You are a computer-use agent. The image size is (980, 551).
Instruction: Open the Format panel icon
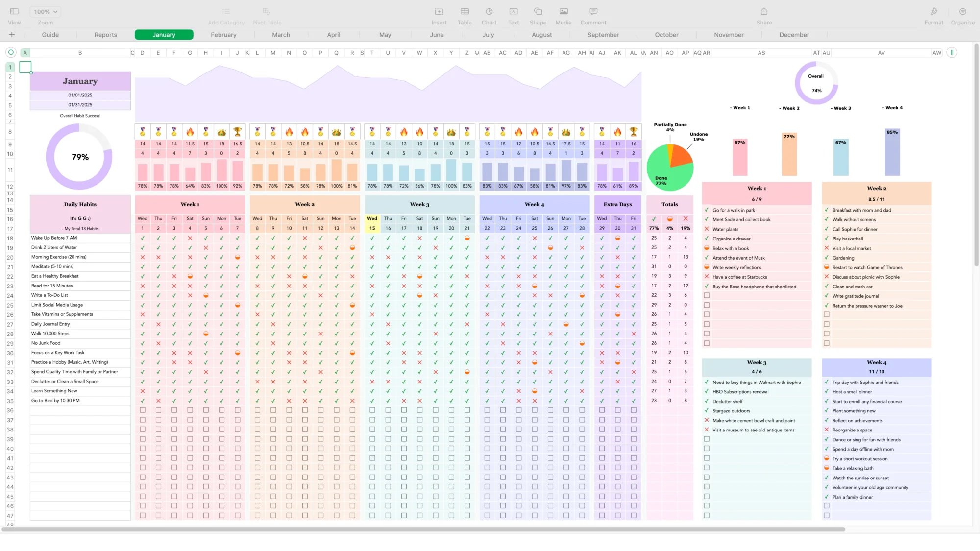click(x=934, y=11)
